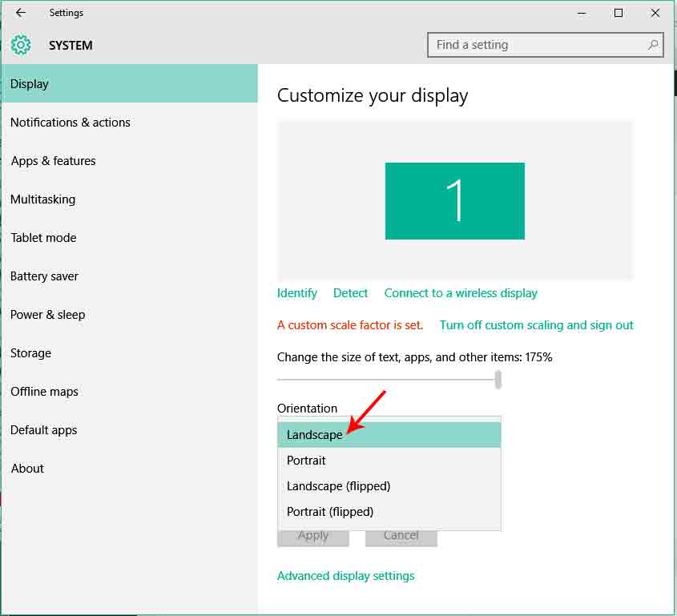Select Portrait (flipped) in the orientation list
This screenshot has height=616, width=677.
(x=329, y=511)
